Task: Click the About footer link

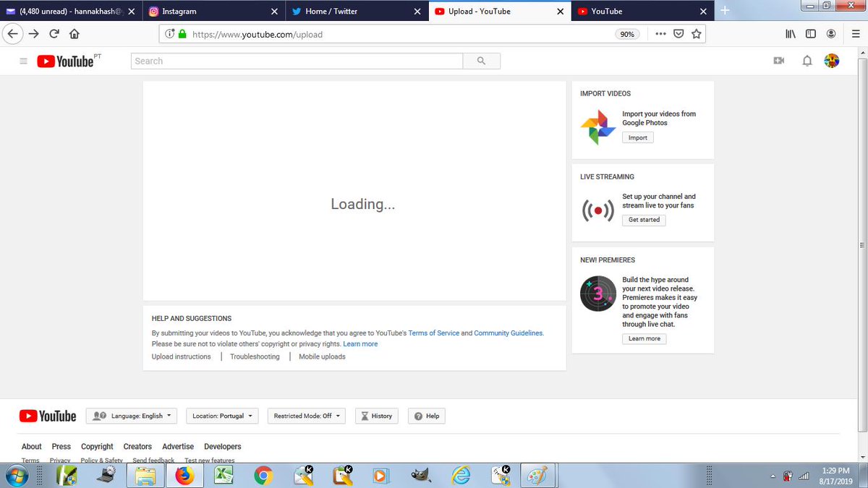Action: (32, 447)
